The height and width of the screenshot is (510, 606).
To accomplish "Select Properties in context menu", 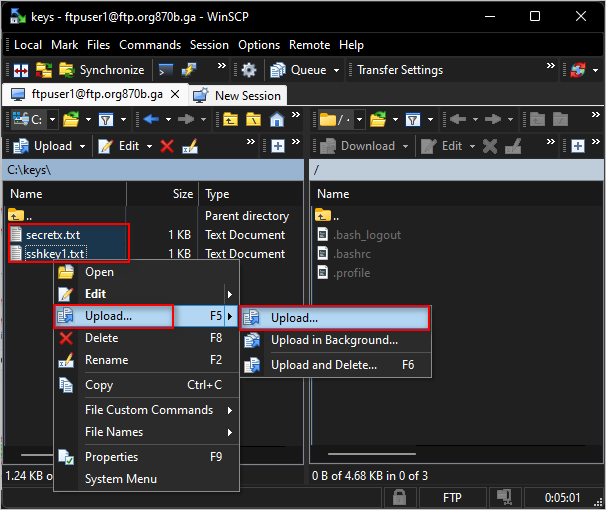I will [146, 457].
